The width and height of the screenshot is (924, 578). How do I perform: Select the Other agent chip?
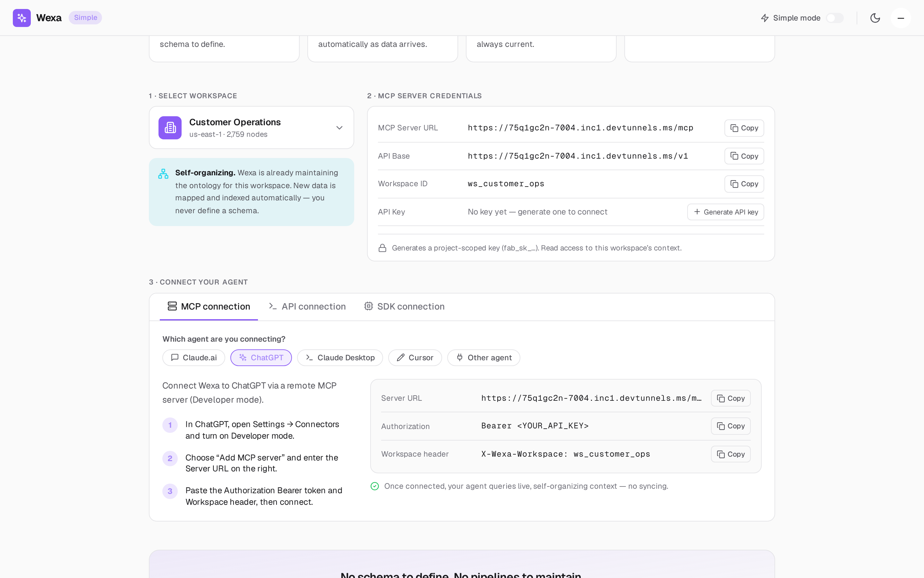click(x=483, y=358)
